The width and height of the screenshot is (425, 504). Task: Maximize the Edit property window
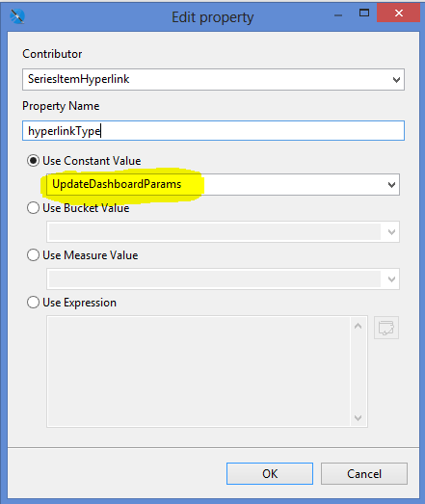pos(364,13)
